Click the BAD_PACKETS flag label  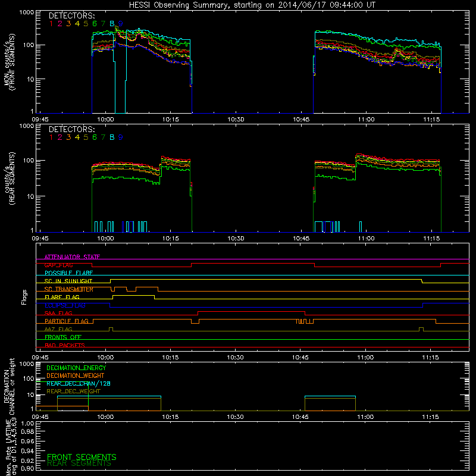pyautogui.click(x=65, y=346)
